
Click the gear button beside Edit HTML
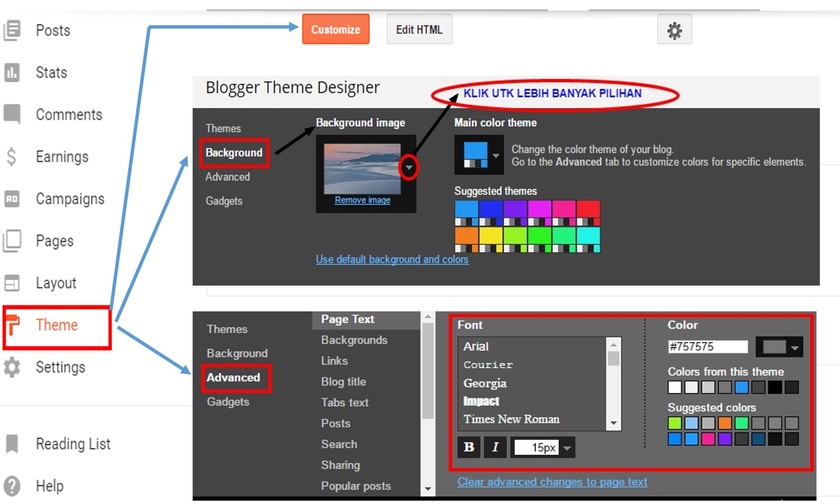tap(674, 30)
